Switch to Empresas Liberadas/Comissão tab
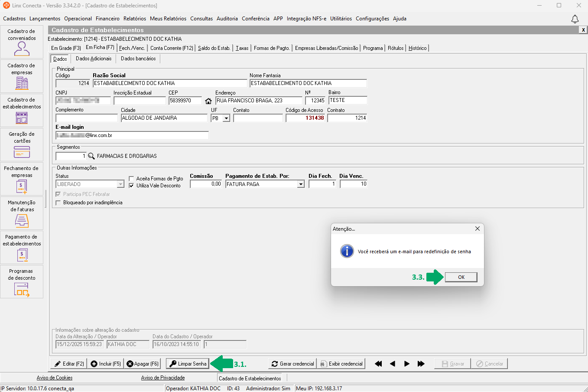 click(327, 48)
